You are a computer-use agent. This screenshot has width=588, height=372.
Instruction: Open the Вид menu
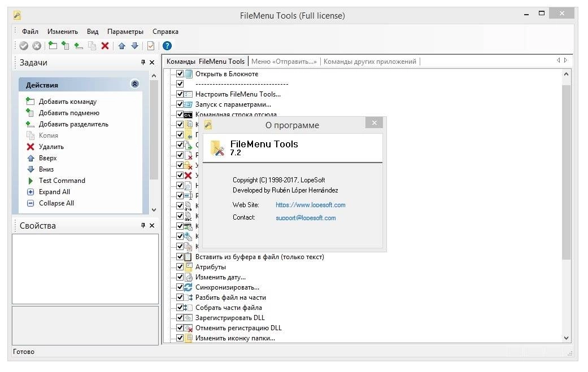coord(93,32)
